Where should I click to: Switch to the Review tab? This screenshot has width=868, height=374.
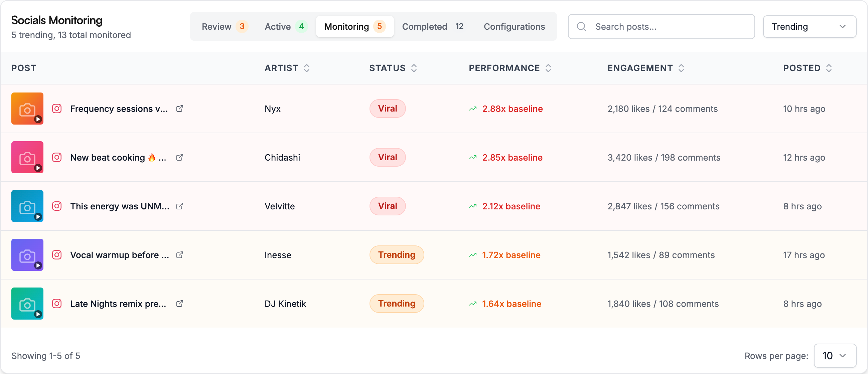pos(224,27)
